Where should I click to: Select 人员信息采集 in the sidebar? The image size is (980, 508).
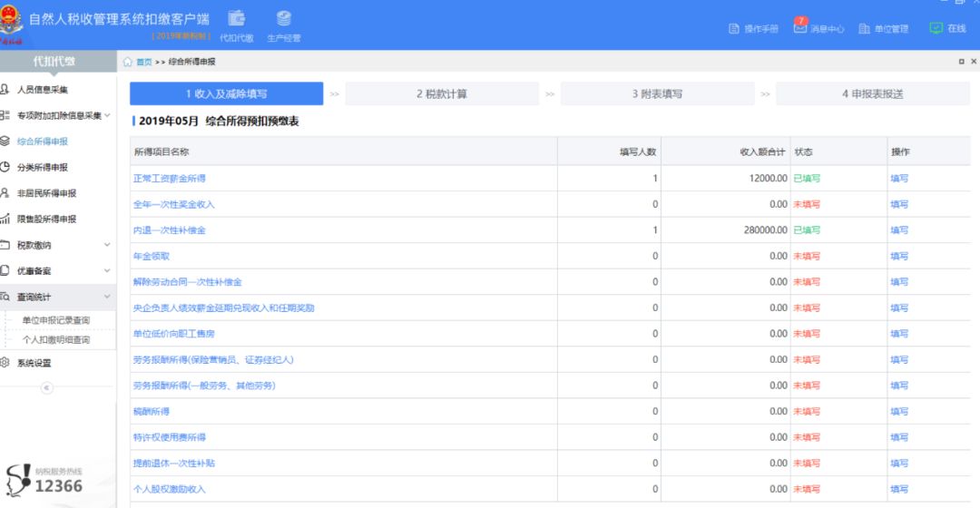click(x=42, y=90)
